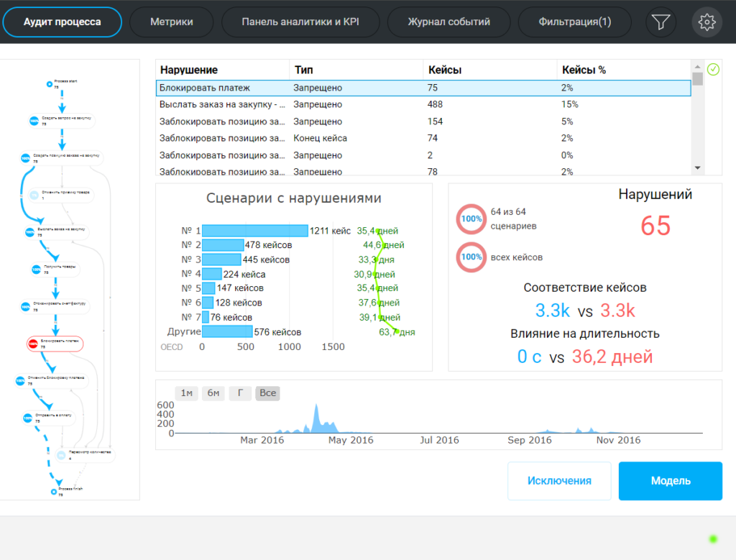Select the Process finish node
The image size is (736, 560).
[54, 492]
